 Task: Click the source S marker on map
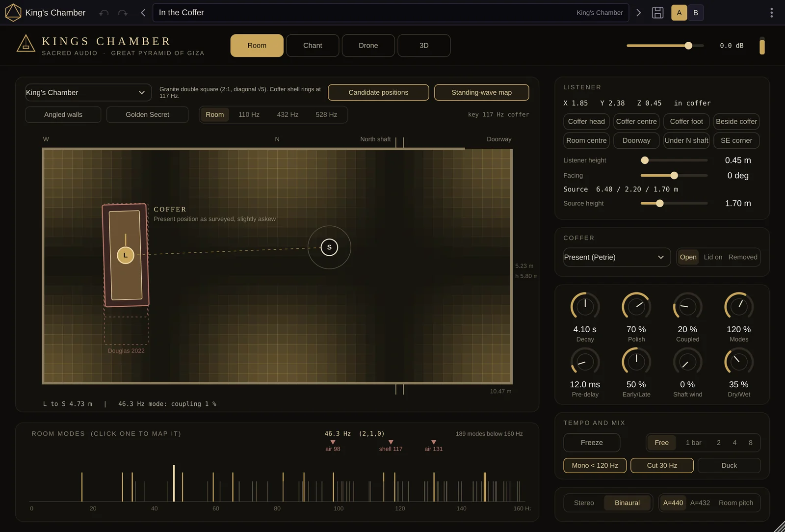coord(329,247)
